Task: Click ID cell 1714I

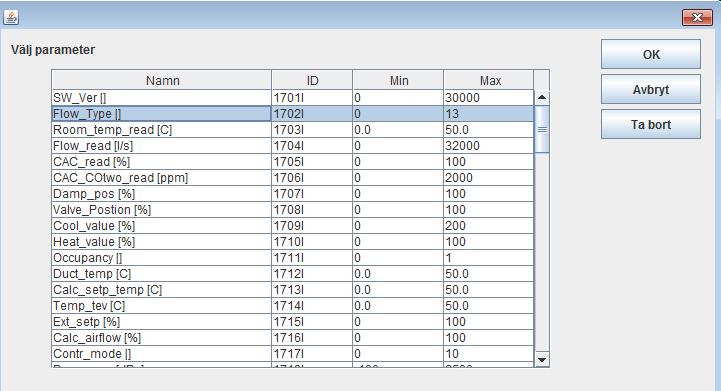Action: coord(312,306)
